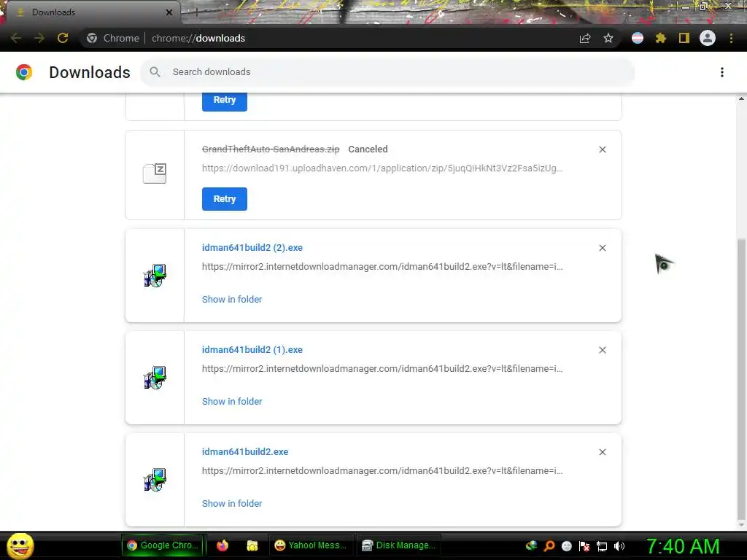
Task: Open a new tab with the plus button
Action: [x=196, y=12]
